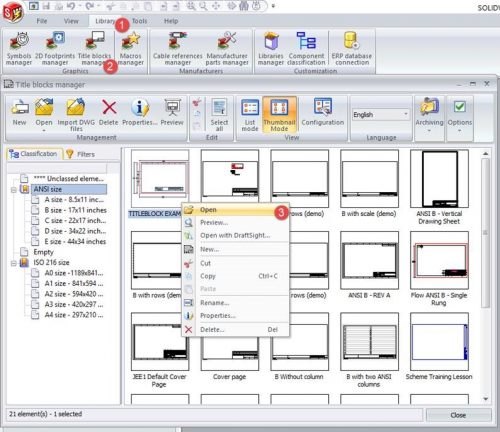Screen dimensions: 500x432
Task: Choose Properties... in context menu
Action: tap(235, 316)
